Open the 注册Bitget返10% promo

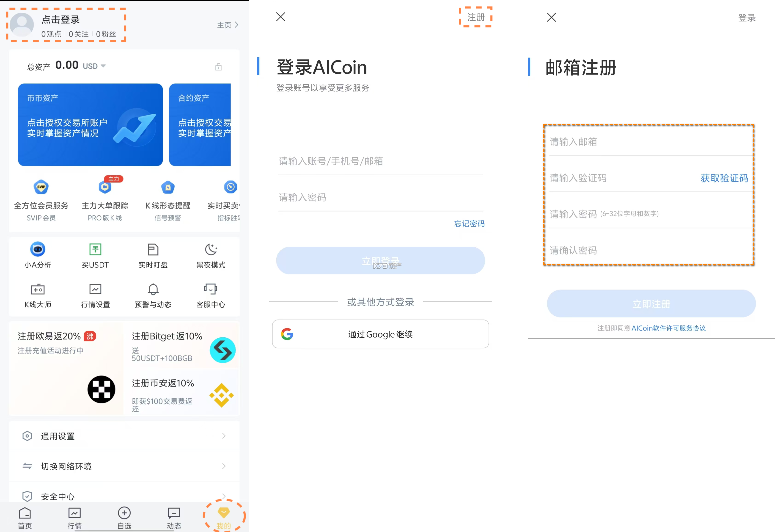point(181,346)
